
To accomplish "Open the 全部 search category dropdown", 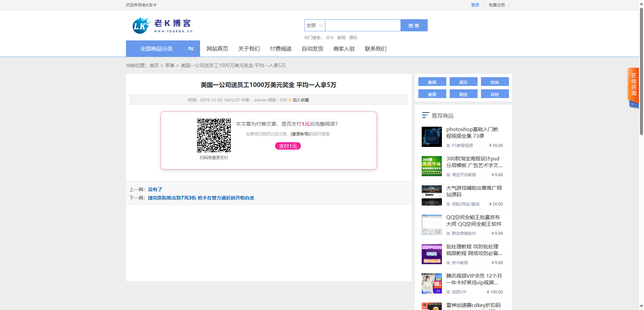I will (x=315, y=25).
